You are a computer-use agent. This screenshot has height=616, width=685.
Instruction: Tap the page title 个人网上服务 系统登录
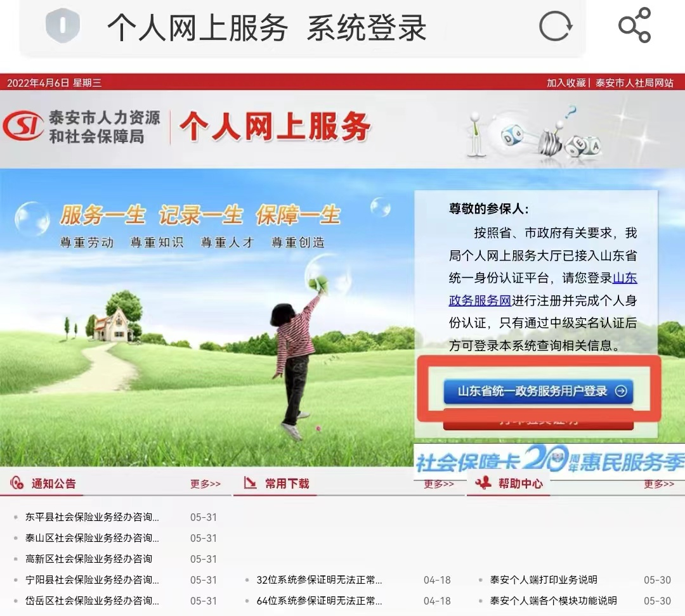click(266, 27)
